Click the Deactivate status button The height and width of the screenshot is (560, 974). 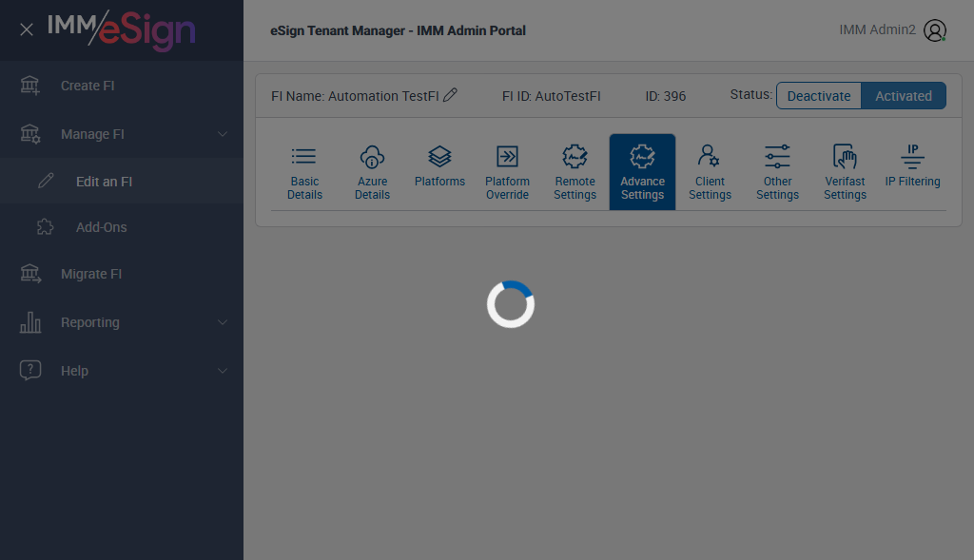click(x=819, y=96)
